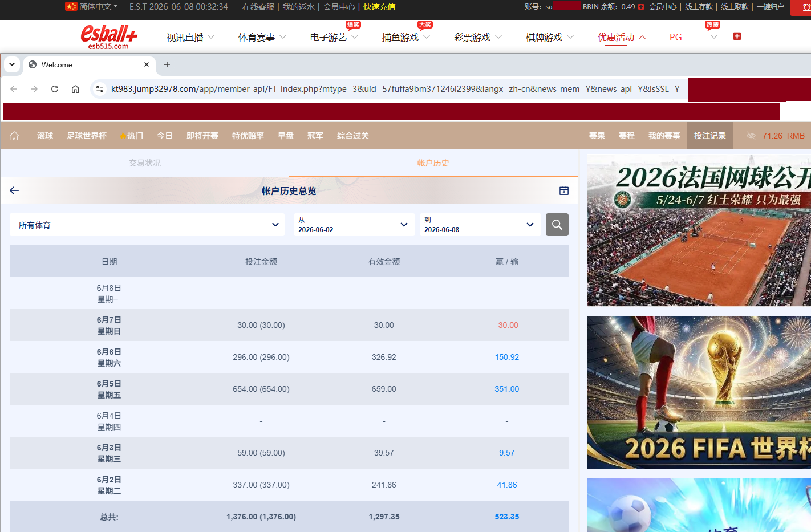Open the end date dropdown 2026-06-08
The height and width of the screenshot is (532, 811).
point(480,225)
